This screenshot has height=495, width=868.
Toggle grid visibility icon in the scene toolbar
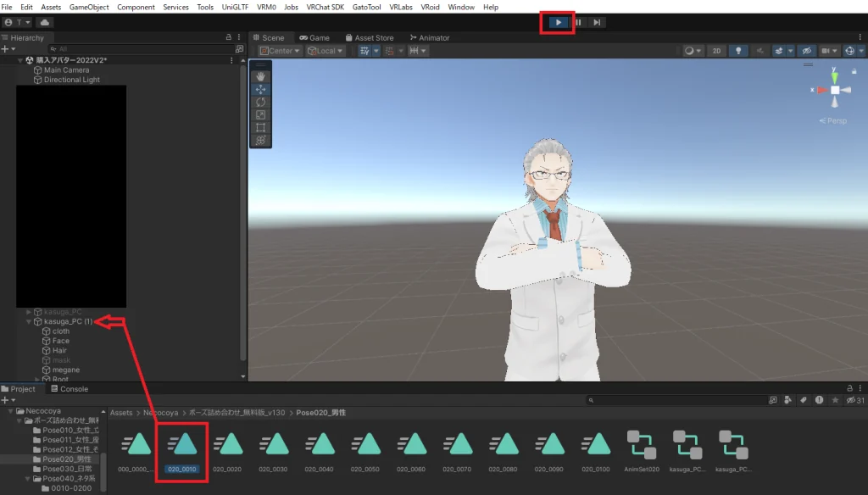364,50
